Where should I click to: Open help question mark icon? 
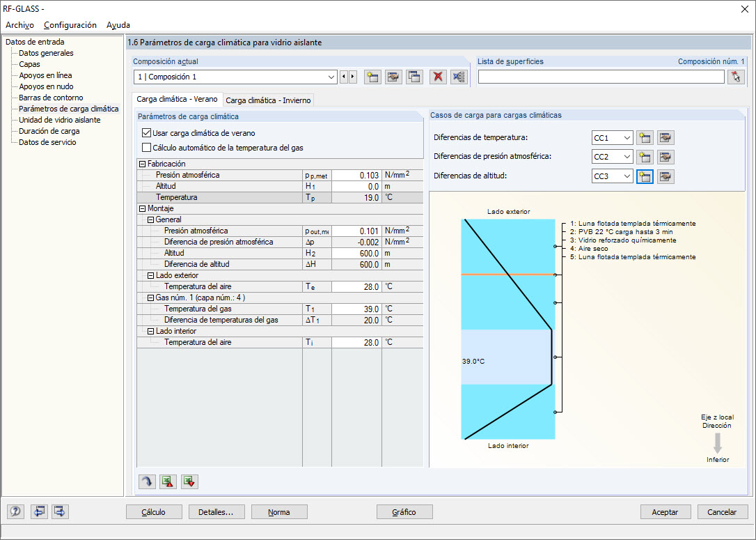coord(15,511)
